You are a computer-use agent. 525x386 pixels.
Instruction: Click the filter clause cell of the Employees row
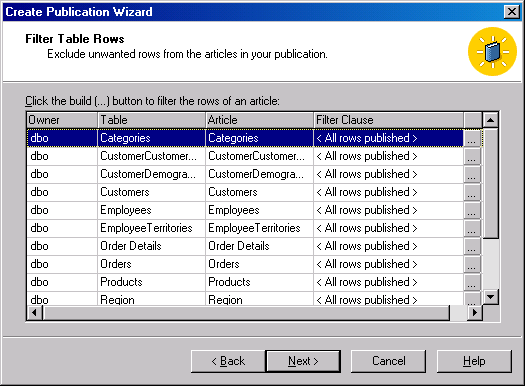click(388, 210)
